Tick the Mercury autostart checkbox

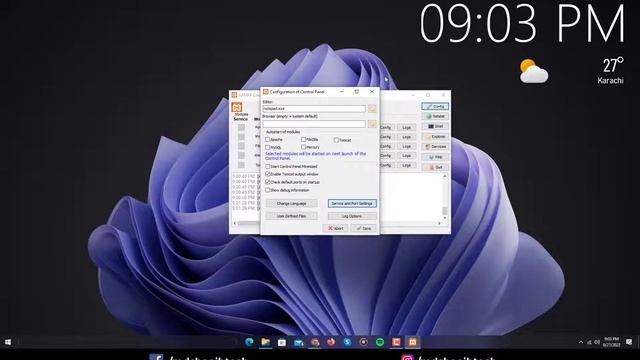[303, 147]
